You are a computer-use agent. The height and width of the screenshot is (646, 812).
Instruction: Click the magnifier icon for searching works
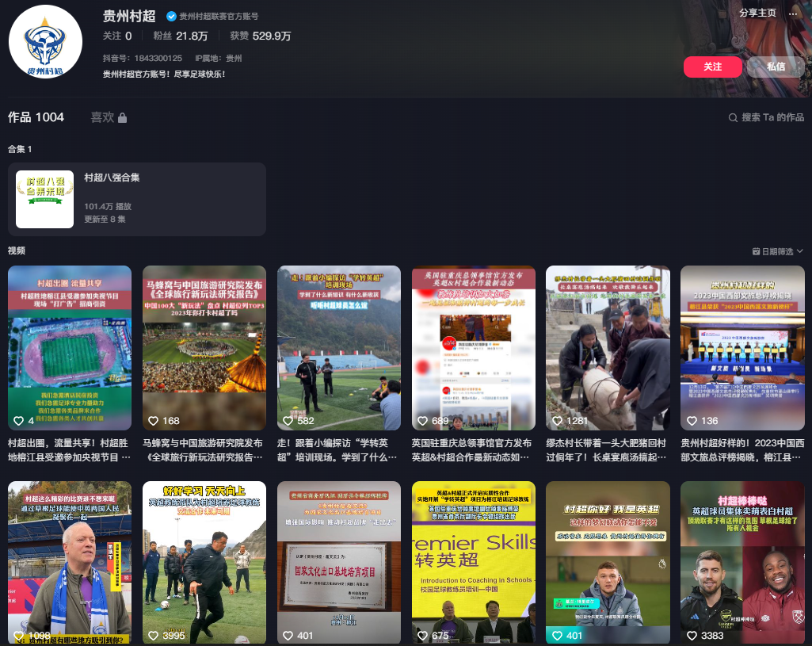[733, 118]
